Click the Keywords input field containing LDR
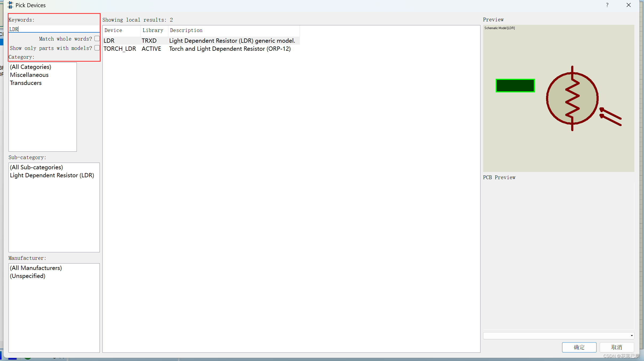This screenshot has width=644, height=361. [54, 29]
